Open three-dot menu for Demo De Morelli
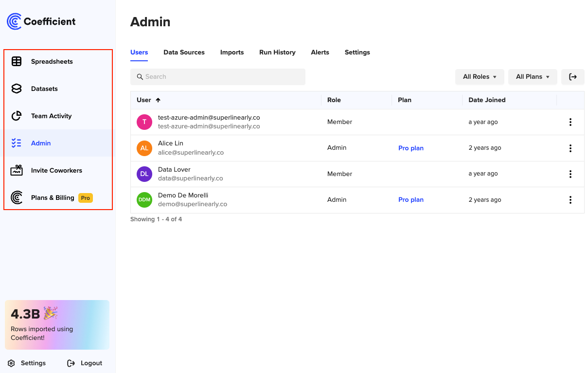 (570, 200)
